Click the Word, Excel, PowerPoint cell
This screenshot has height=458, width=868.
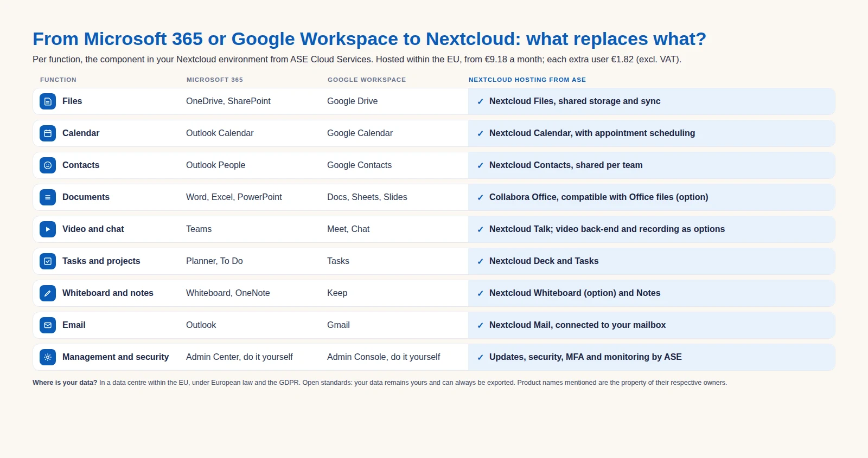pos(234,197)
